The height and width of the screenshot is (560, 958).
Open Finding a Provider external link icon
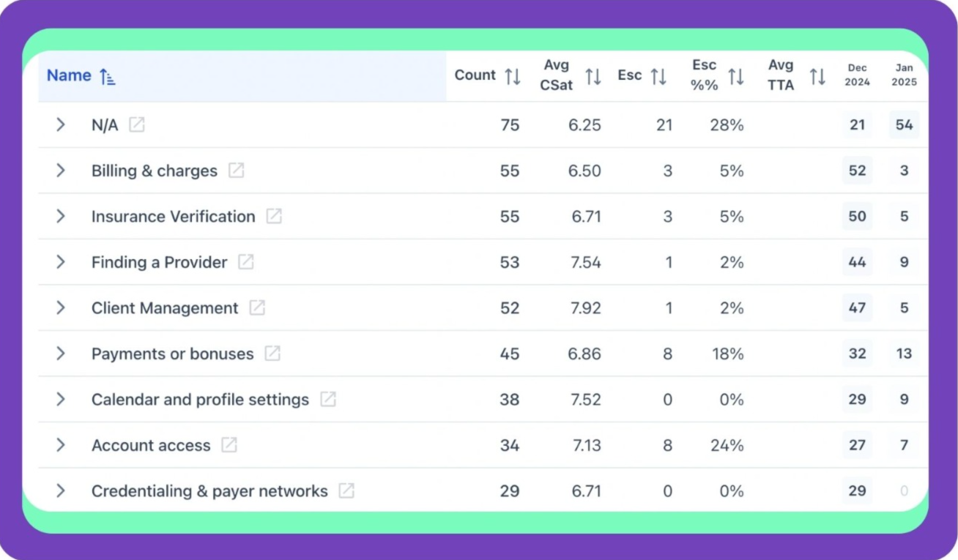(246, 262)
